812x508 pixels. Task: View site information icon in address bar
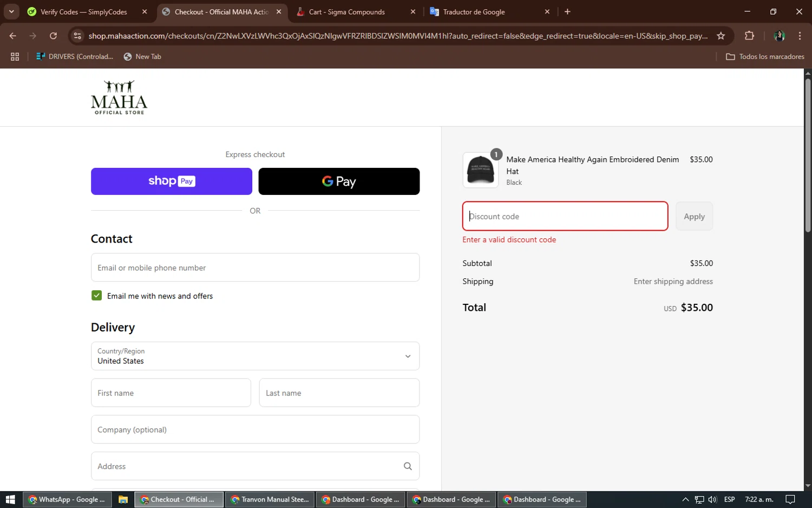tap(77, 36)
